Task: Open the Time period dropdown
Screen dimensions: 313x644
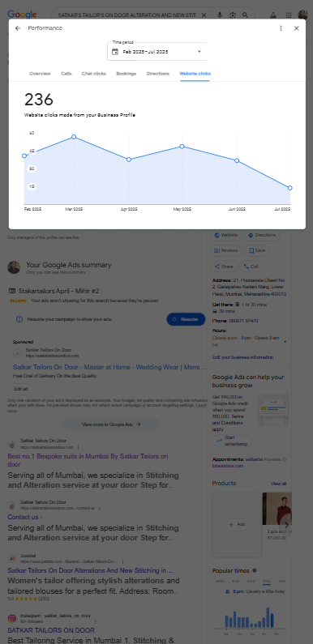Action: 157,52
